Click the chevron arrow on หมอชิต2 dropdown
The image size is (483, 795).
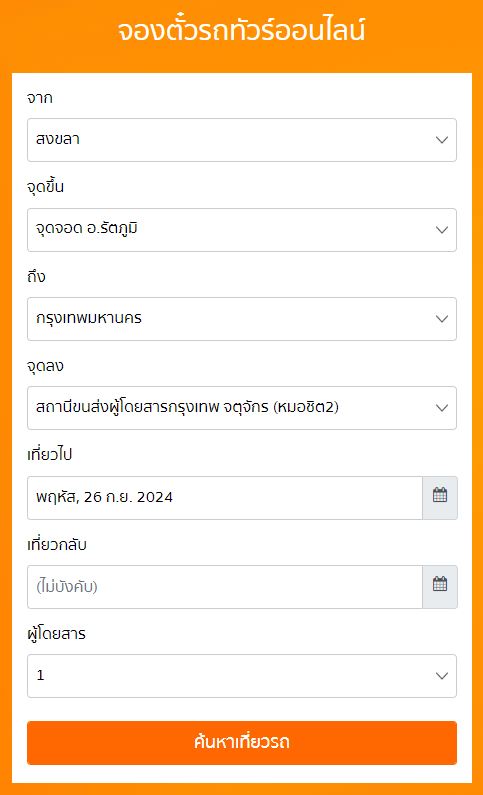click(x=442, y=408)
